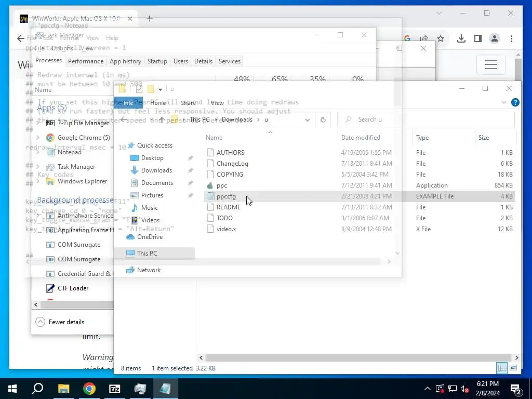Click the Google icon in Chrome's address bar

click(x=407, y=38)
